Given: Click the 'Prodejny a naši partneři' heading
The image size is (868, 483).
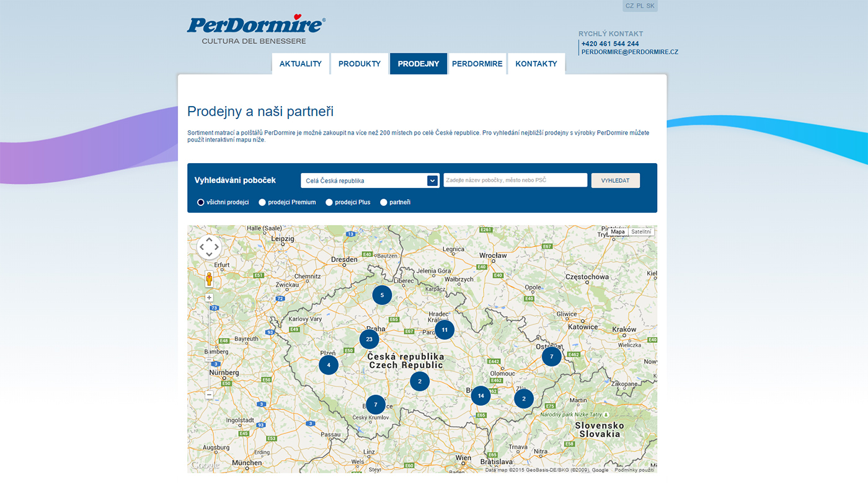Looking at the screenshot, I should tap(260, 112).
